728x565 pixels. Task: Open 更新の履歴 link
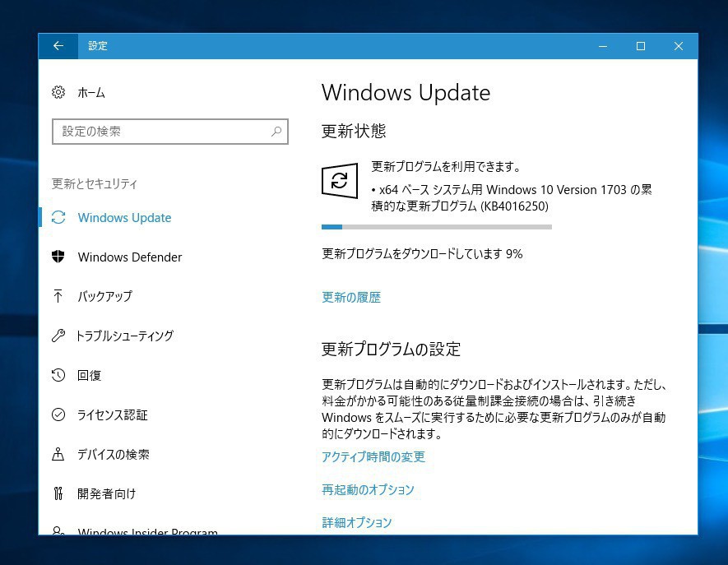click(351, 297)
